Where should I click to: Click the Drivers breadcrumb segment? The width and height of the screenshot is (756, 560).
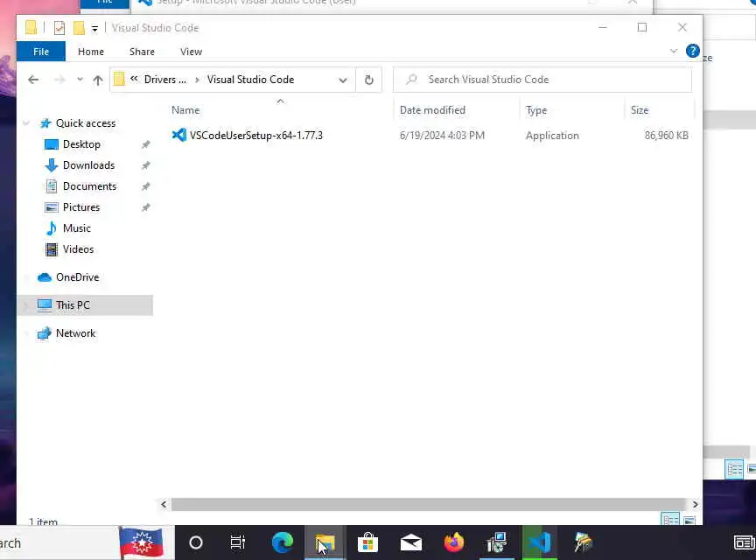(x=164, y=80)
